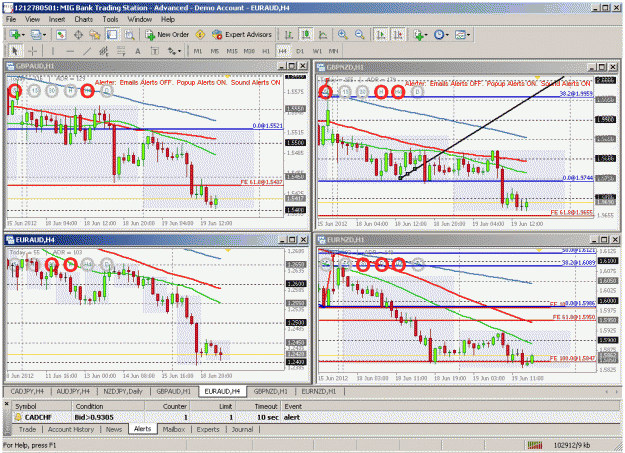Viewport: 625px width, 453px height.
Task: Open the Charts menu
Action: point(83,19)
